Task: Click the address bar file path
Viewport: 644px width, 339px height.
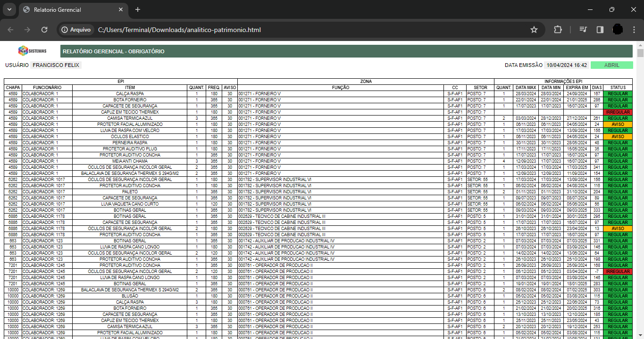Action: (179, 30)
